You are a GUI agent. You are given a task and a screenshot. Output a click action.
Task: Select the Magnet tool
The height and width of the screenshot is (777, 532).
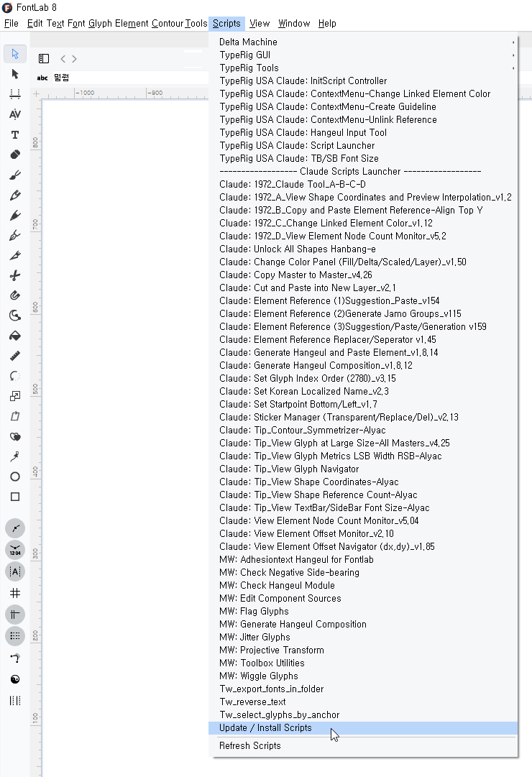click(x=15, y=295)
